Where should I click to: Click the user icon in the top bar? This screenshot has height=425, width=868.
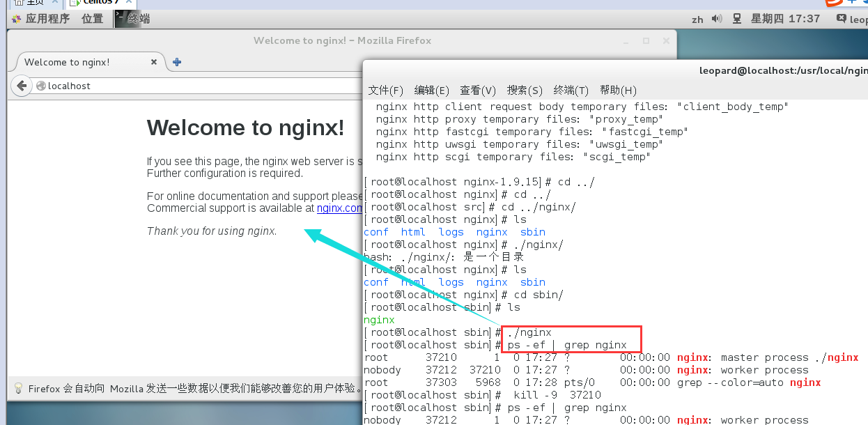point(842,19)
